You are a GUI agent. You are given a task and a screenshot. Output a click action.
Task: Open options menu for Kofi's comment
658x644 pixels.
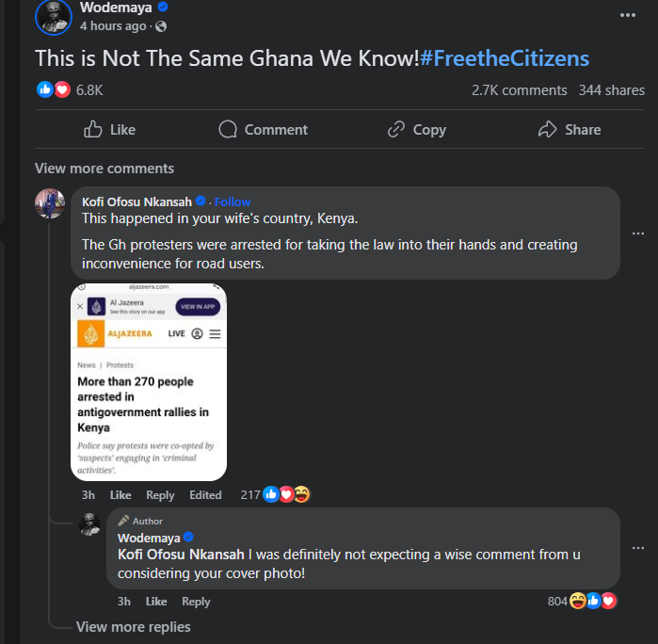(638, 233)
